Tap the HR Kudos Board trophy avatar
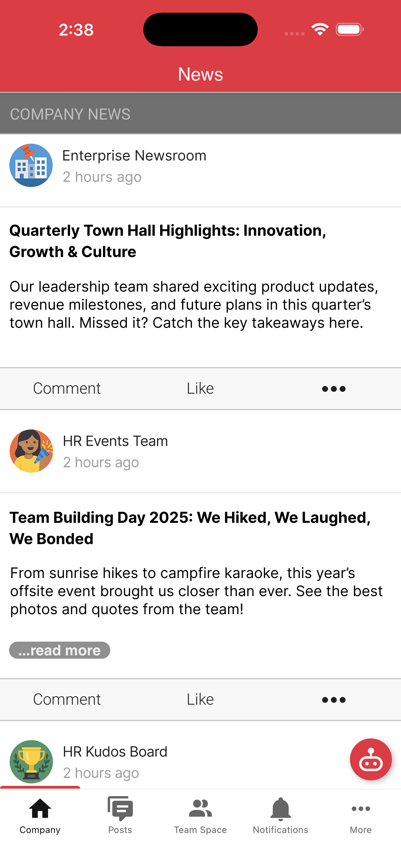The image size is (401, 868). [x=31, y=761]
